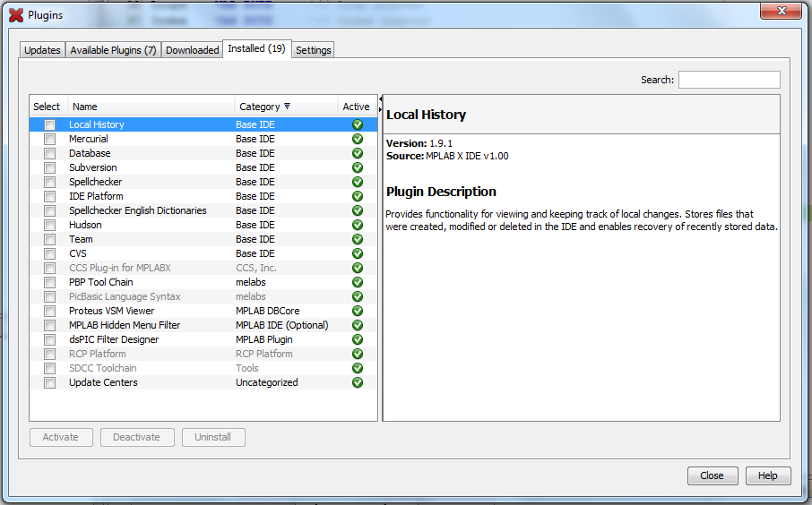Click the green checkmark for PBP Tool Chain
The height and width of the screenshot is (505, 812).
pyautogui.click(x=358, y=282)
